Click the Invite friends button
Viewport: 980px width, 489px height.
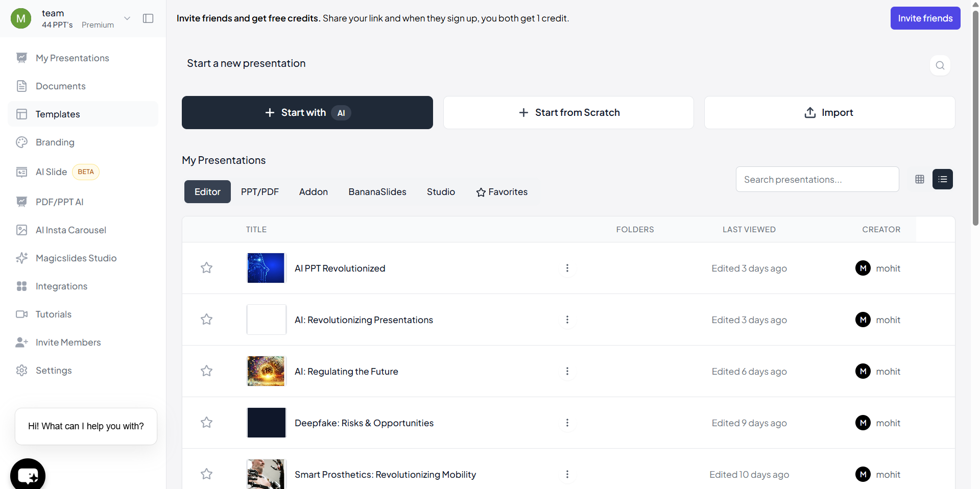(925, 18)
